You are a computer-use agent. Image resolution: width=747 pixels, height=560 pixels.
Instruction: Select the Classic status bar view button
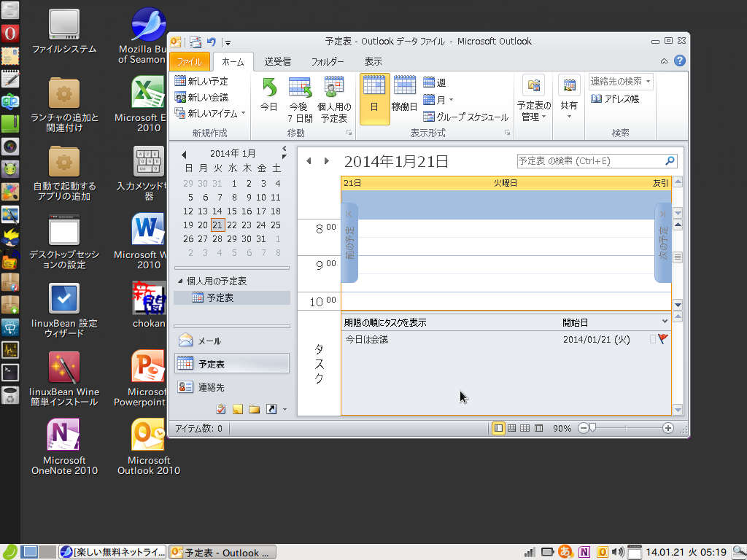(x=539, y=428)
